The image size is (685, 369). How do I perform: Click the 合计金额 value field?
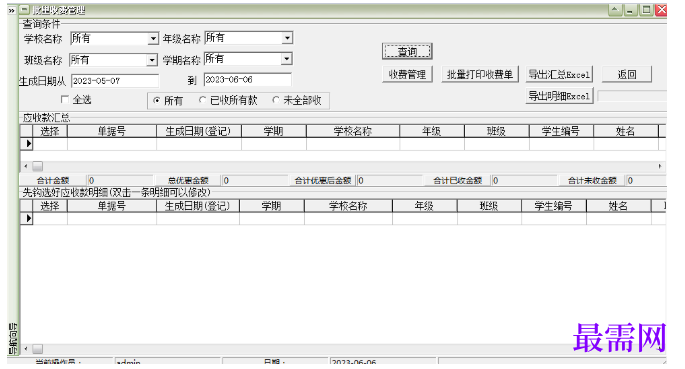click(120, 180)
